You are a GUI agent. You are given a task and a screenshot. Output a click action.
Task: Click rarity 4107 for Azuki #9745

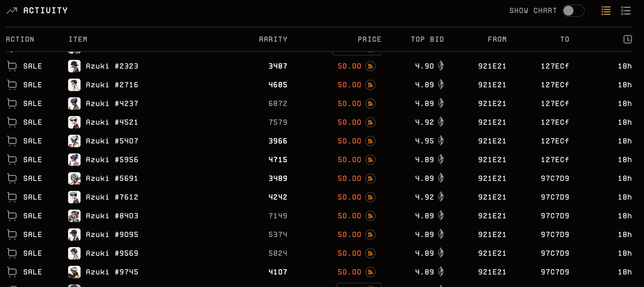278,272
